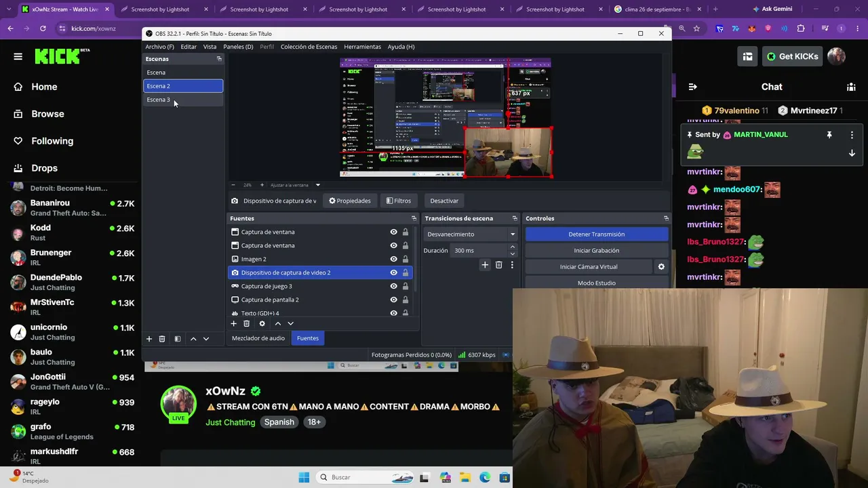The height and width of the screenshot is (488, 868).
Task: Add a new source with the Fuentes plus icon
Action: click(x=234, y=324)
